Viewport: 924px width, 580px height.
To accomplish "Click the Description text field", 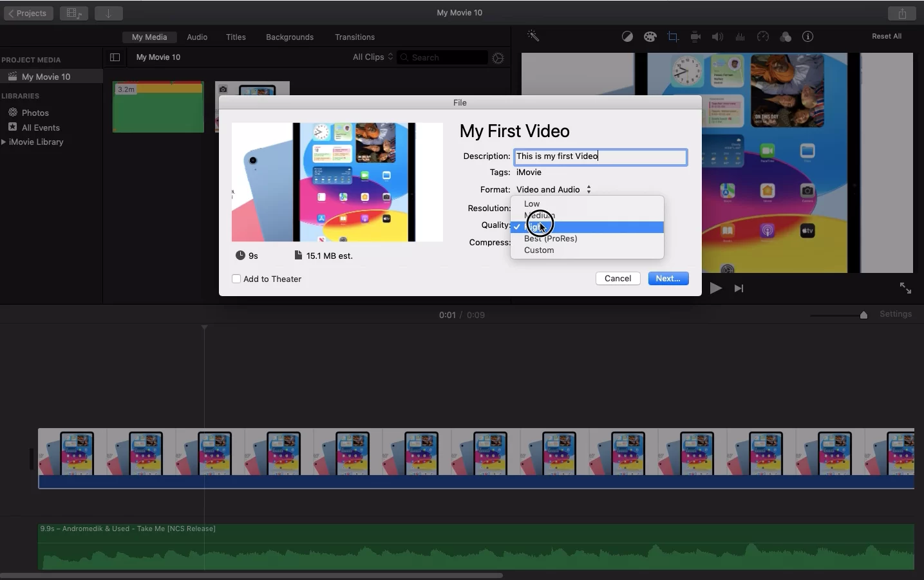I will [x=600, y=156].
